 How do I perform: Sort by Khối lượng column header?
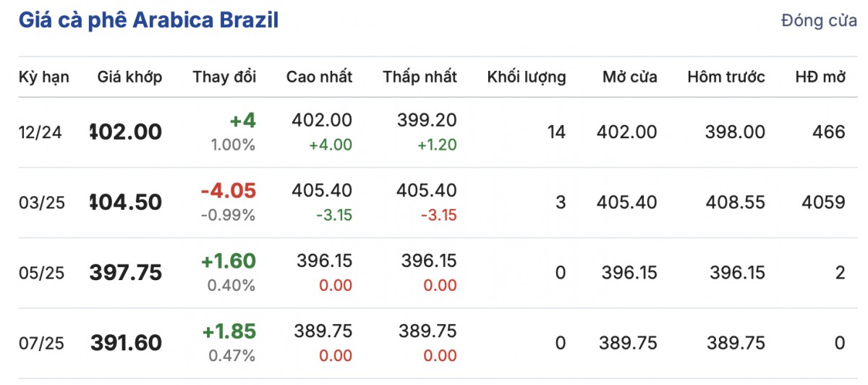tap(527, 77)
